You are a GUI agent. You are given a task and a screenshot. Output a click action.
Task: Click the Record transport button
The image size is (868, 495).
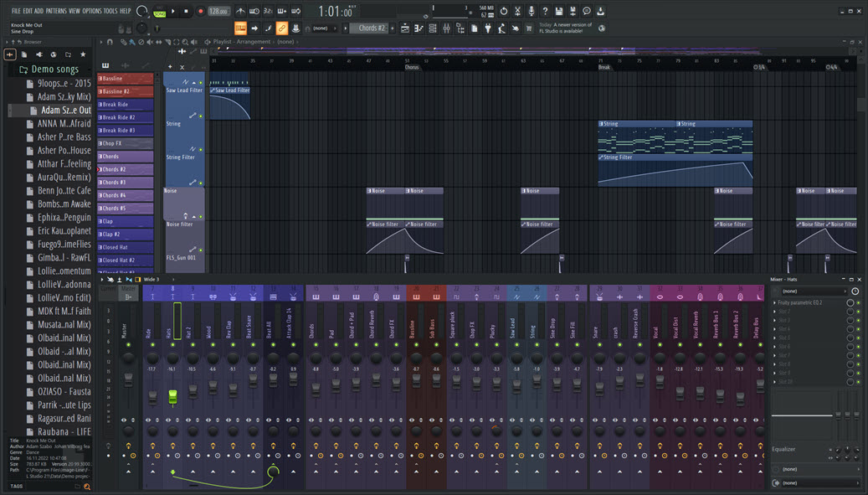200,11
